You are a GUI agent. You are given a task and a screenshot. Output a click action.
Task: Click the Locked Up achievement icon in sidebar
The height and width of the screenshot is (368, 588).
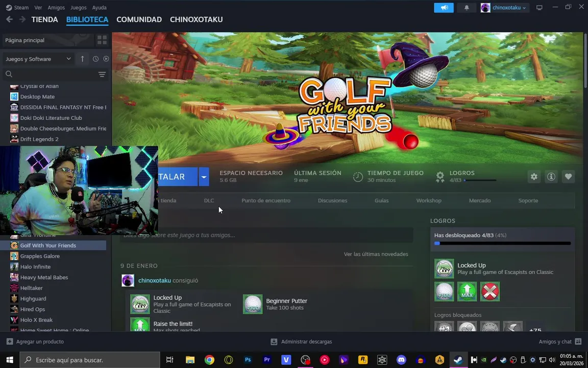point(444,268)
